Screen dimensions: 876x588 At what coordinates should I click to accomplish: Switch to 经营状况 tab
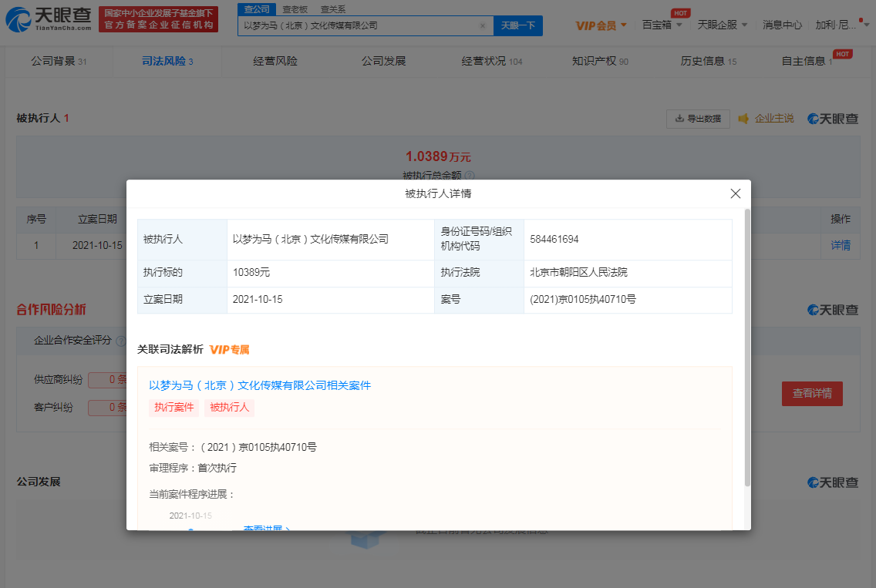tap(492, 62)
